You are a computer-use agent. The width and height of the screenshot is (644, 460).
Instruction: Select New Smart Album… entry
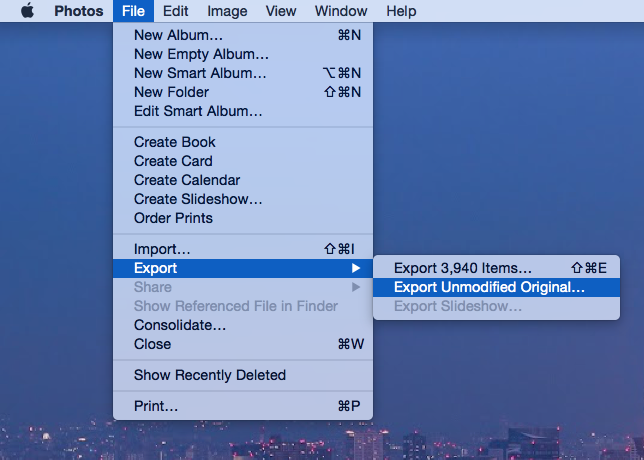click(243, 73)
